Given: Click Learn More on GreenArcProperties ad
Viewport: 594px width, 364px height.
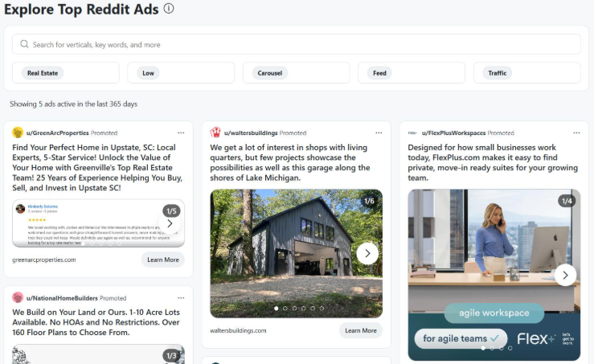Looking at the screenshot, I should (163, 260).
